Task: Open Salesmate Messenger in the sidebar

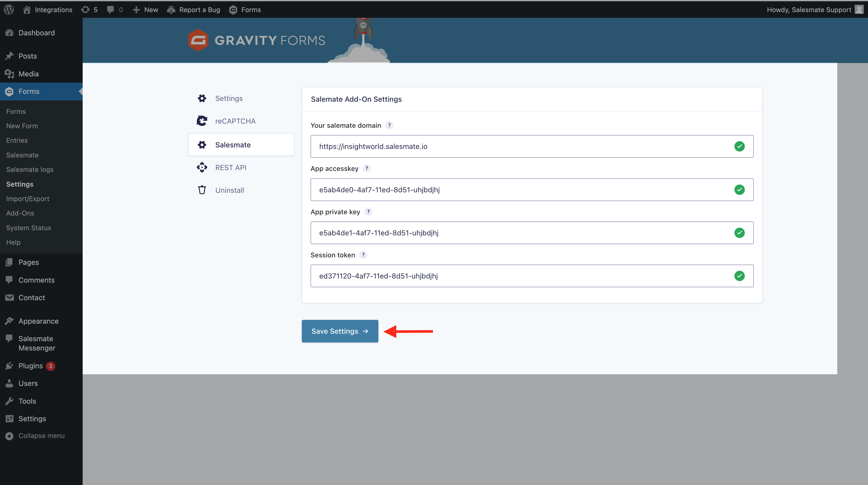Action: (41, 343)
